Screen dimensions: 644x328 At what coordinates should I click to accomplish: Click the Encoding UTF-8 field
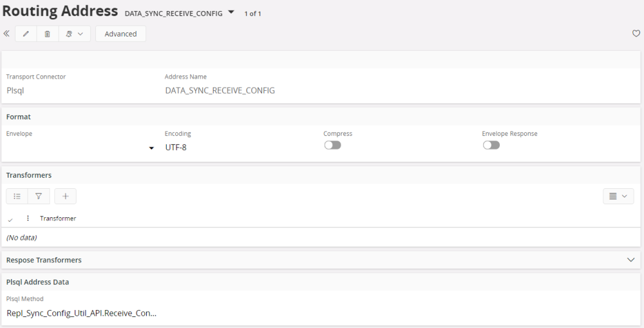[x=176, y=148]
